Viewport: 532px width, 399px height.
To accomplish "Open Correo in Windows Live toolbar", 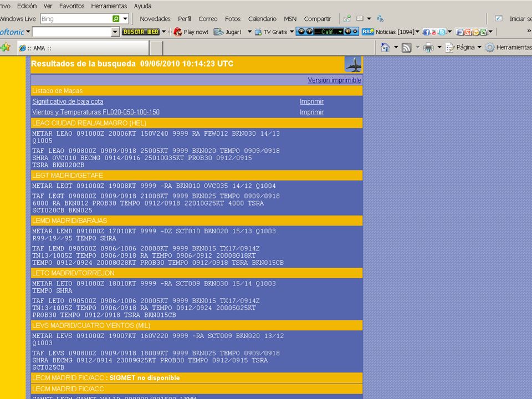I will pos(208,19).
